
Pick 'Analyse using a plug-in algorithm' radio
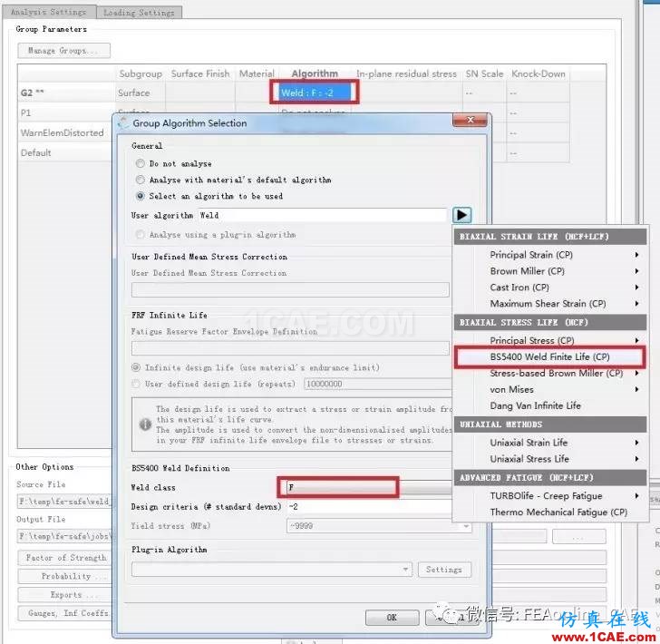[141, 234]
